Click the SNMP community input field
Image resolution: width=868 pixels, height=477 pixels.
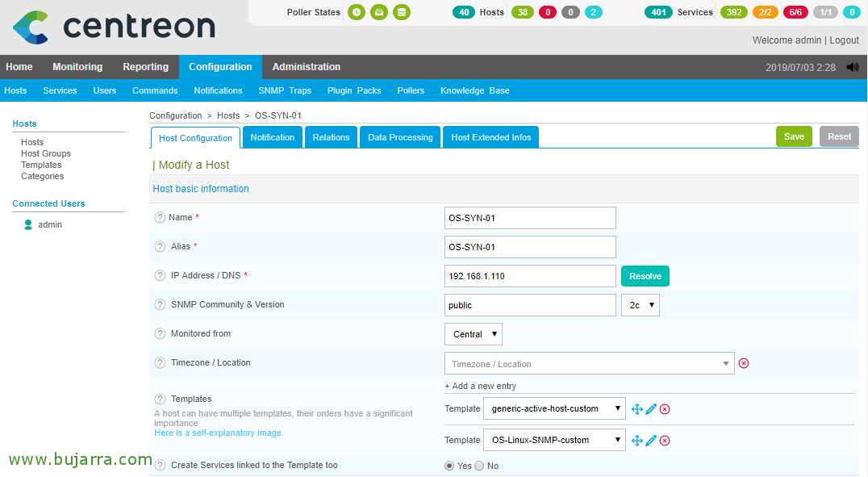point(530,305)
